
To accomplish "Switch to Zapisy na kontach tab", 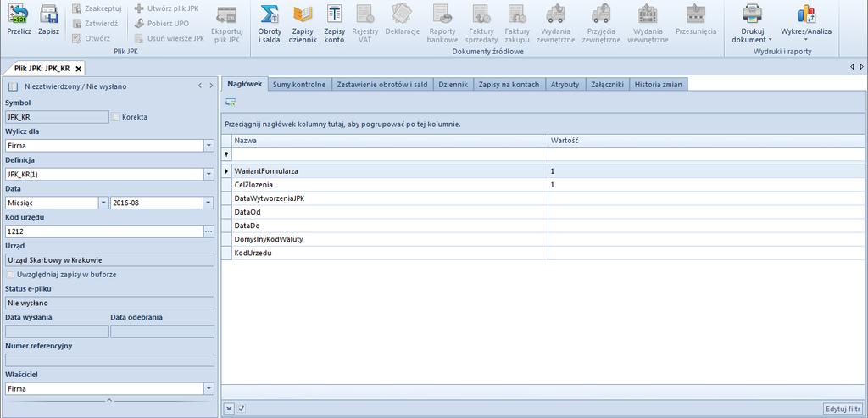I will (x=509, y=85).
